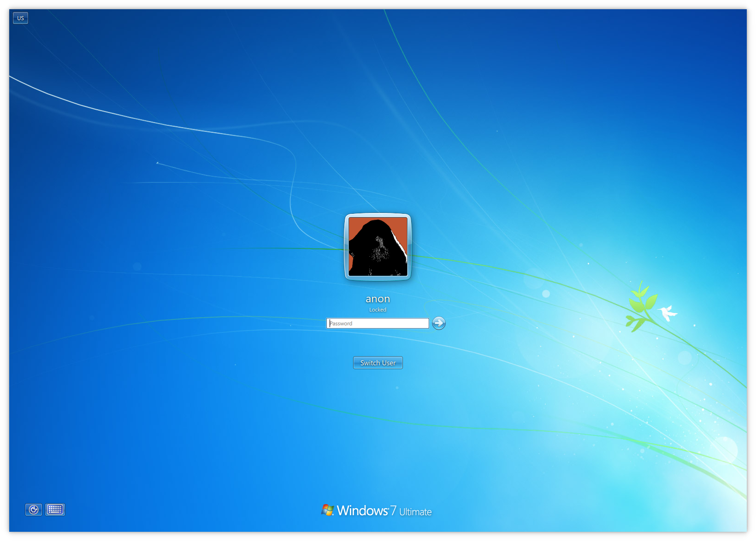The height and width of the screenshot is (541, 756).
Task: Click the Ultimate edition label
Action: [415, 512]
